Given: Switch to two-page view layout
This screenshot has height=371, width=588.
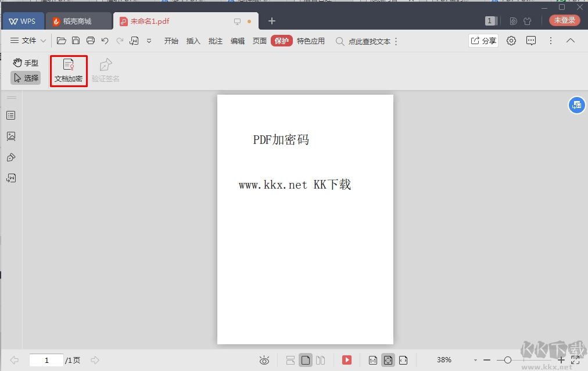Looking at the screenshot, I should (320, 361).
